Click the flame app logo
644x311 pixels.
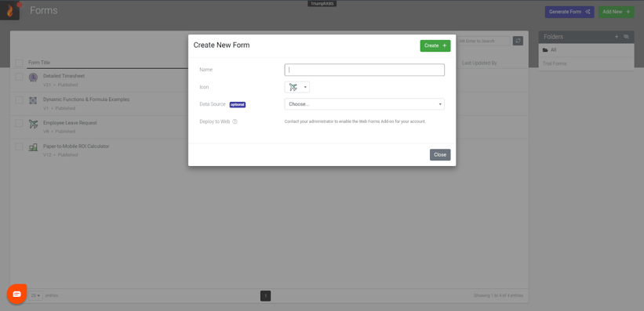(x=10, y=11)
